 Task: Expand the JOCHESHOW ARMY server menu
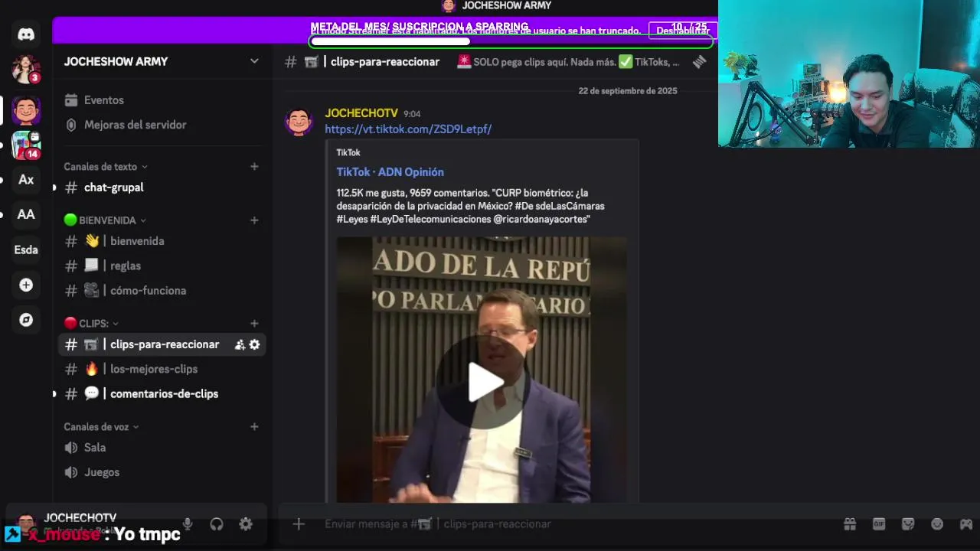point(254,61)
